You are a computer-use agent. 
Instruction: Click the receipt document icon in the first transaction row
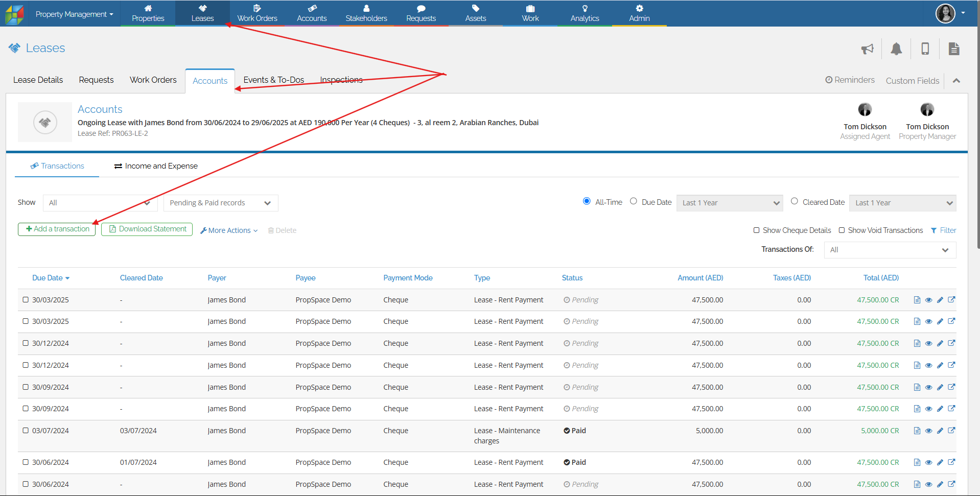click(917, 300)
